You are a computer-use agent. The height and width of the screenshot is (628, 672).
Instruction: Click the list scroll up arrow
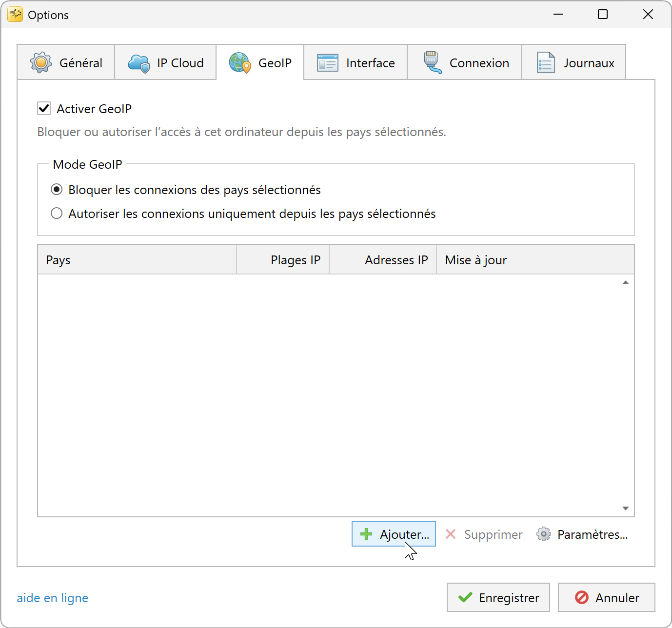(626, 283)
